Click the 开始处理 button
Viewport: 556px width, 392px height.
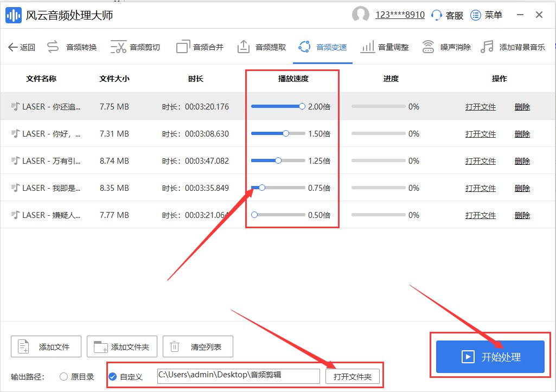(x=490, y=357)
